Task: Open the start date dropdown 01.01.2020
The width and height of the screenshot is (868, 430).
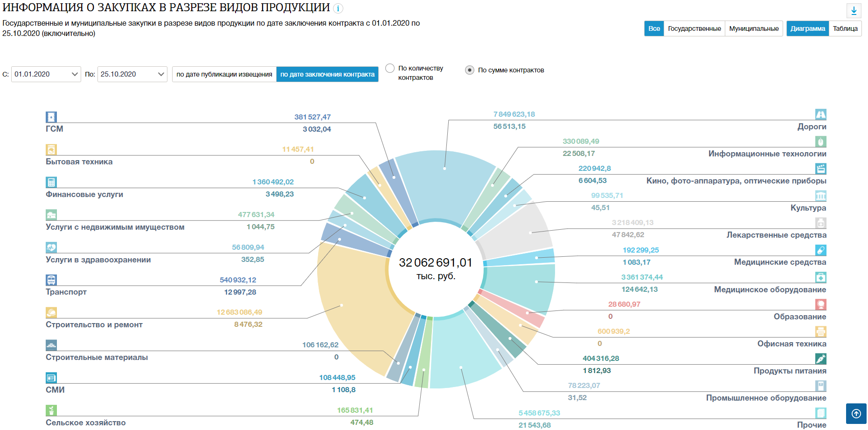Action: [46, 74]
